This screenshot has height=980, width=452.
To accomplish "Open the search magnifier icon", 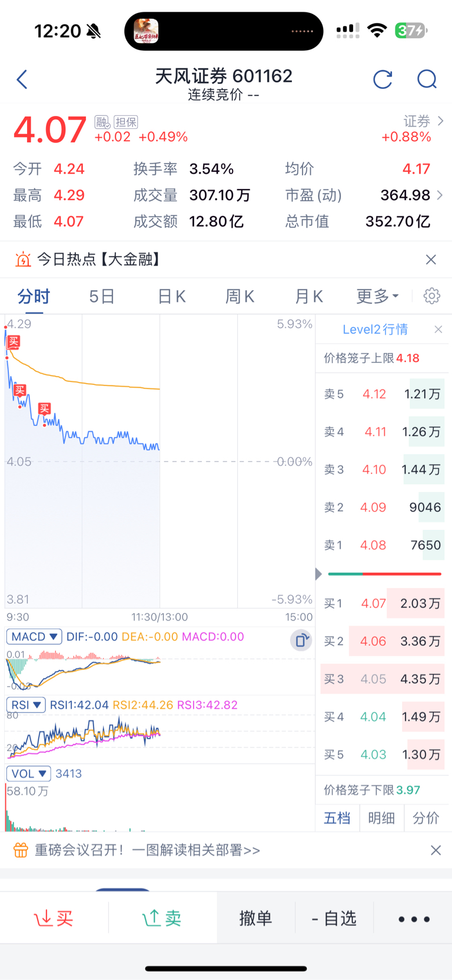I will [x=427, y=79].
